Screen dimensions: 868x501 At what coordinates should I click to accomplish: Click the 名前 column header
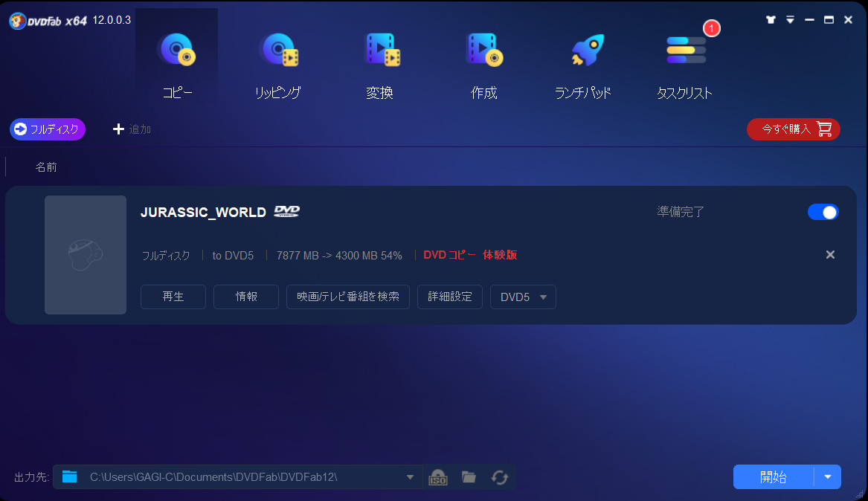coord(46,167)
